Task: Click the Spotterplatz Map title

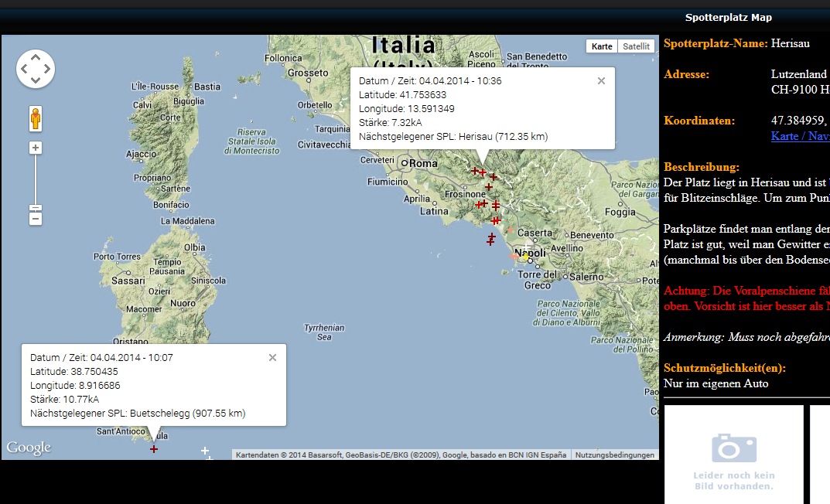Action: (728, 18)
